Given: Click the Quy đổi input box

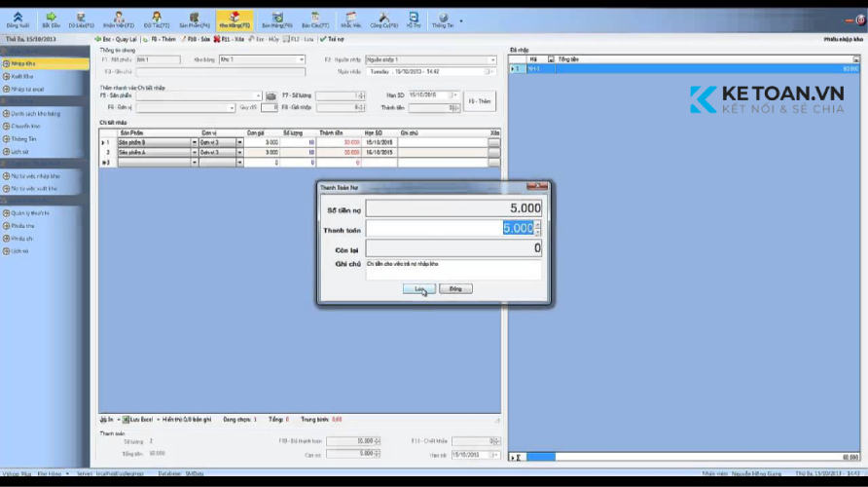Looking at the screenshot, I should click(x=270, y=108).
